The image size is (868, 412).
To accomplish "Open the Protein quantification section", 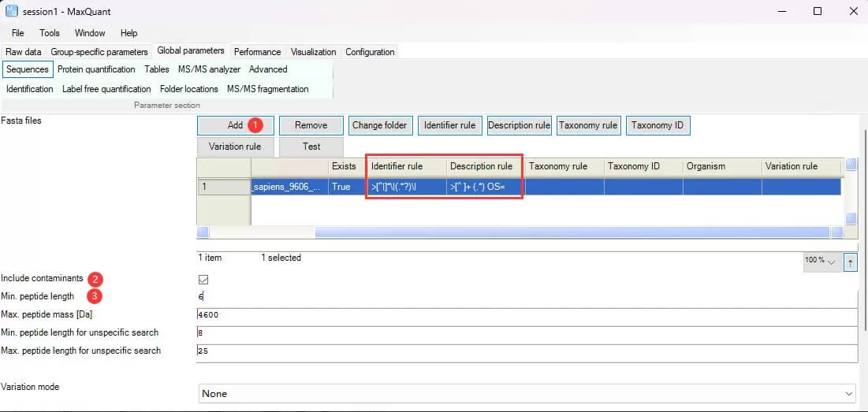I will [96, 69].
